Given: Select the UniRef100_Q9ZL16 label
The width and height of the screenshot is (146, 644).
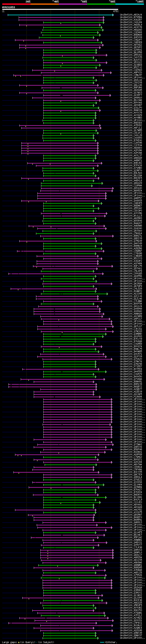Looking at the screenshot, I should pyautogui.click(x=131, y=80).
